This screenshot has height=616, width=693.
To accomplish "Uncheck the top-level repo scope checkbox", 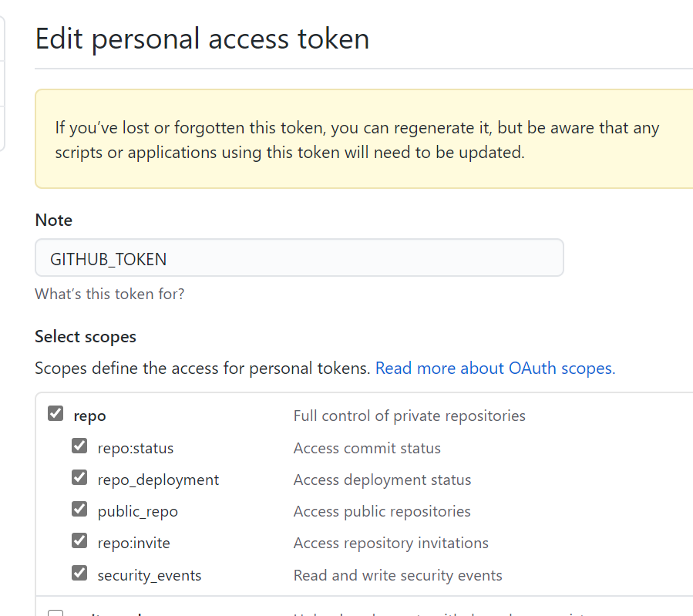I will pos(56,414).
